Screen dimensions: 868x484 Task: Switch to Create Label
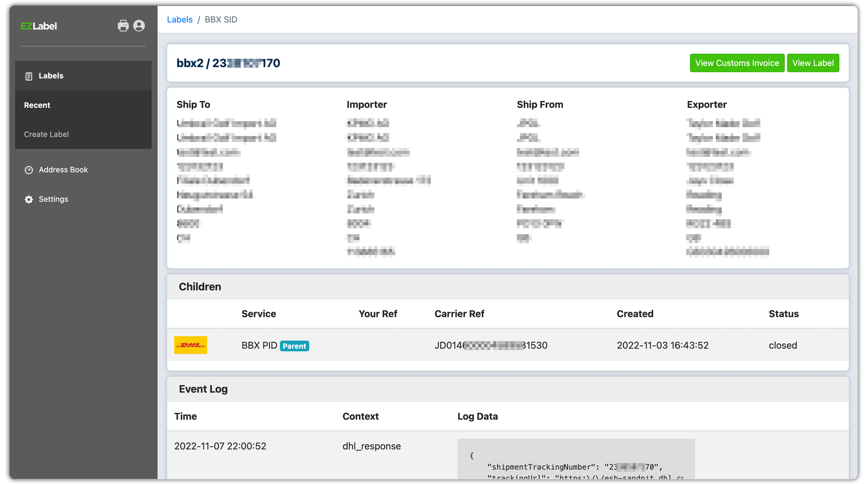[x=46, y=134]
